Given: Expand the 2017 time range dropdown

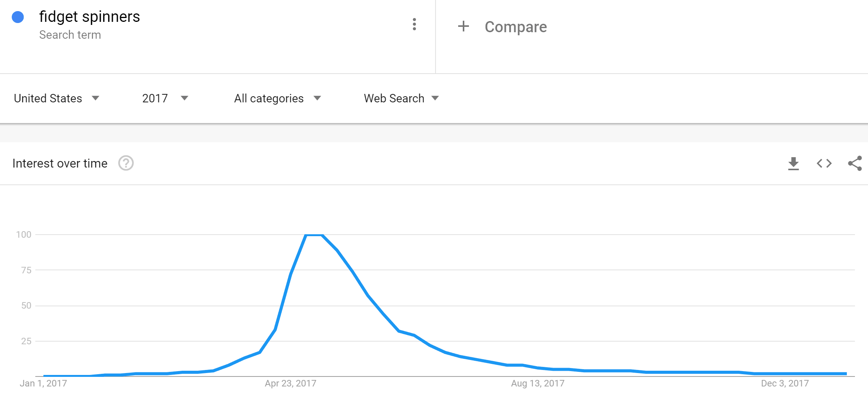Looking at the screenshot, I should (165, 99).
